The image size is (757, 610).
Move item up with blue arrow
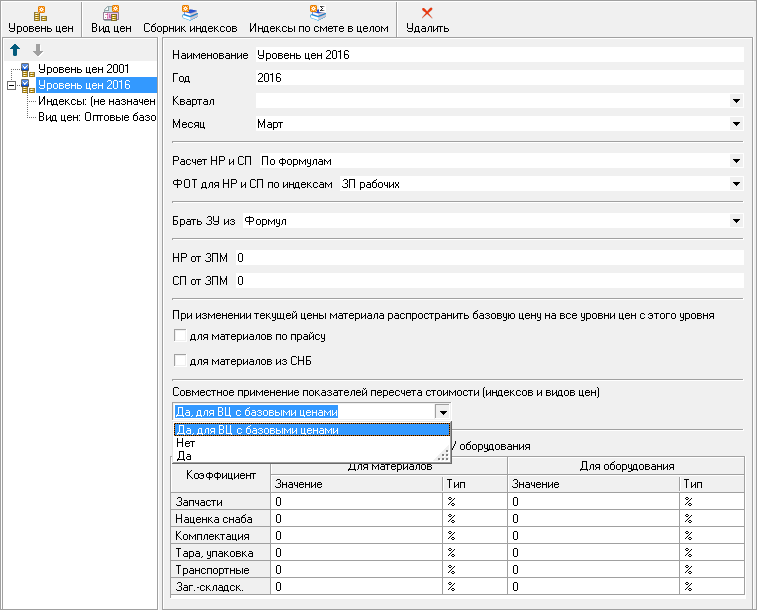point(15,50)
